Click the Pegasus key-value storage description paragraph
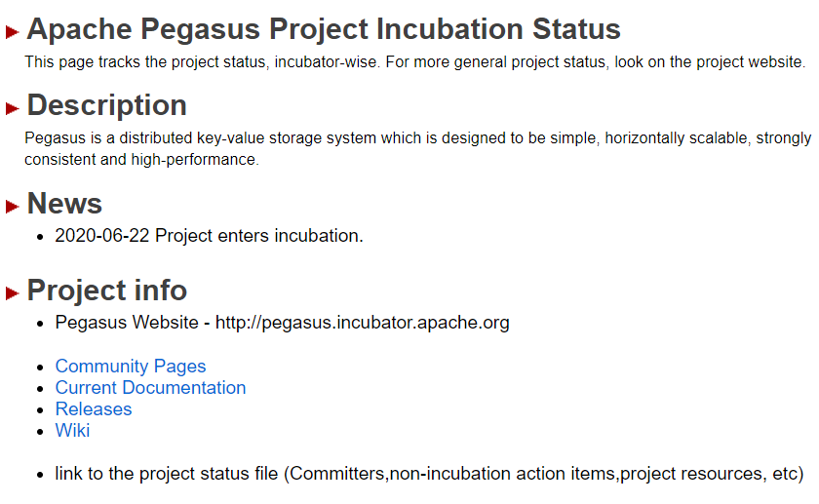Image resolution: width=819 pixels, height=504 pixels. coord(417,149)
